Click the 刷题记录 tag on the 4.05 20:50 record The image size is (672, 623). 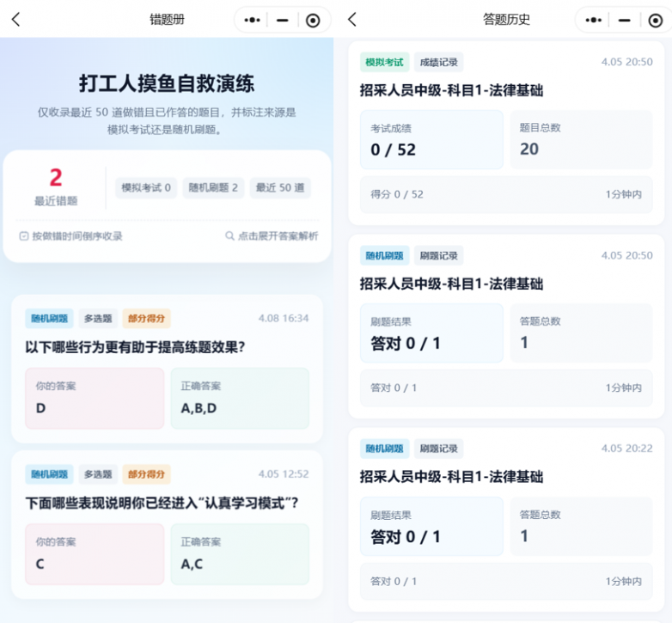point(439,256)
